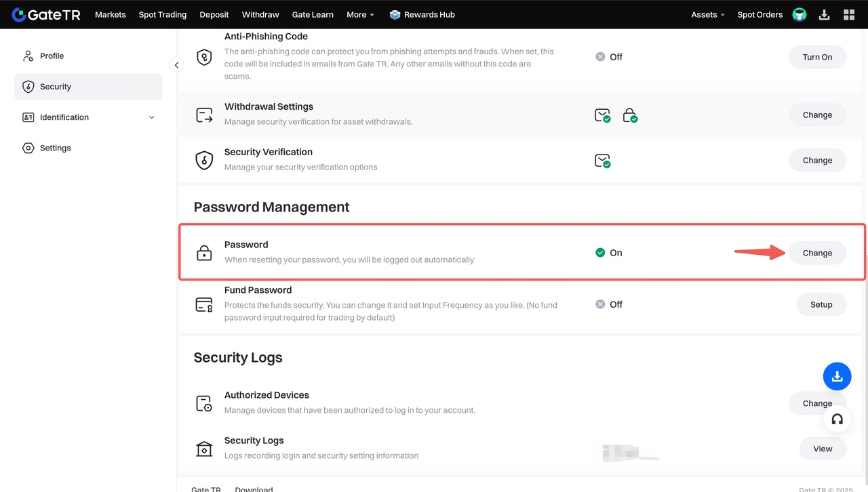Click the Withdrawal Settings email verification icon
Viewport: 868px width, 492px height.
(602, 115)
